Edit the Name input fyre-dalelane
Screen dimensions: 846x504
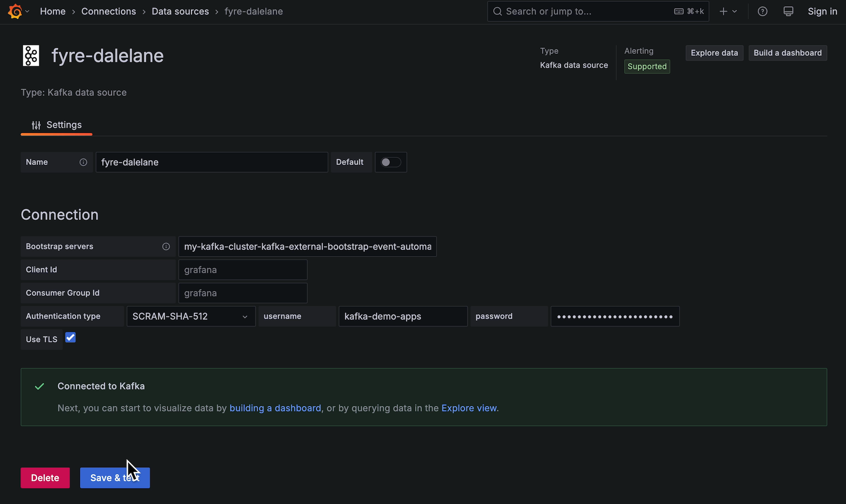212,162
